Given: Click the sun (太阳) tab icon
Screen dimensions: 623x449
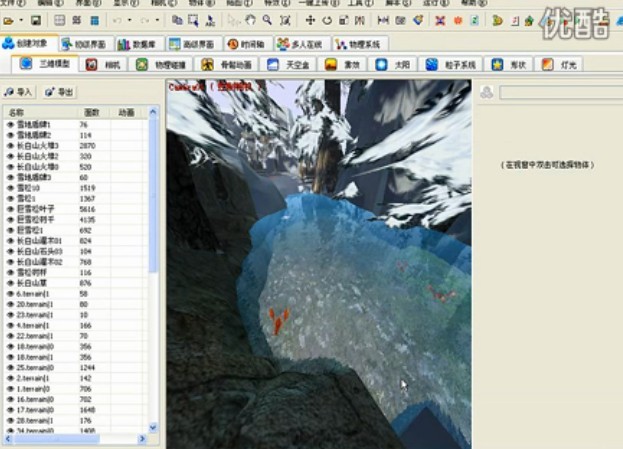Looking at the screenshot, I should click(x=381, y=64).
